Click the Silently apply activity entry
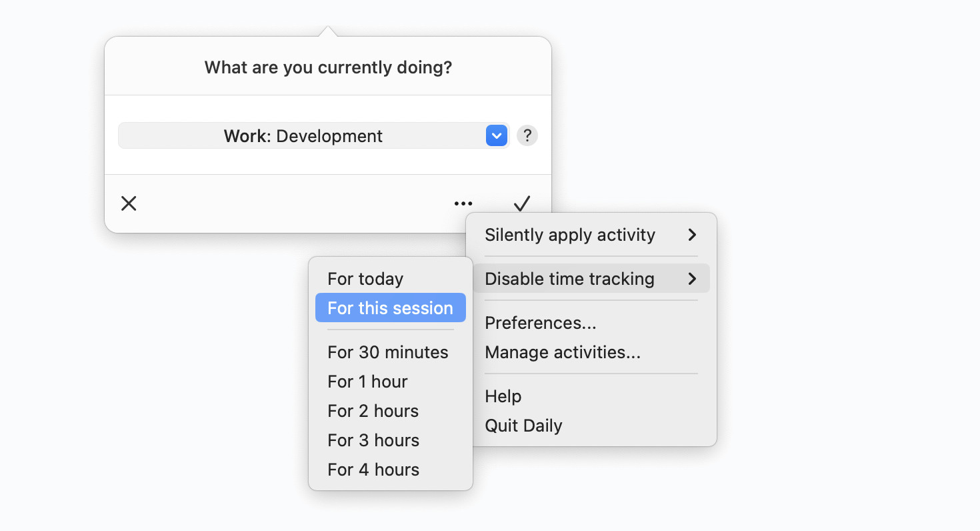Image resolution: width=980 pixels, height=531 pixels. [569, 235]
